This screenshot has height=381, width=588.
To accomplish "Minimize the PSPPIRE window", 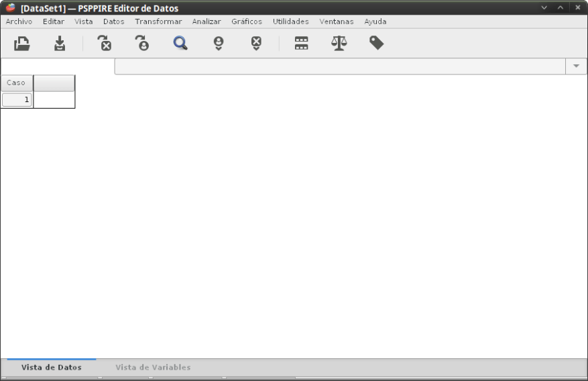I will tap(544, 7).
